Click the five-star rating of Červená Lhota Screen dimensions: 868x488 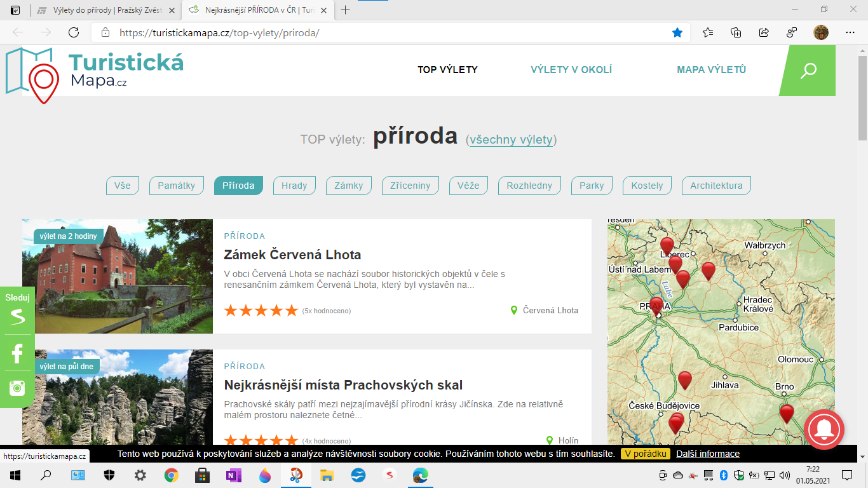point(261,311)
